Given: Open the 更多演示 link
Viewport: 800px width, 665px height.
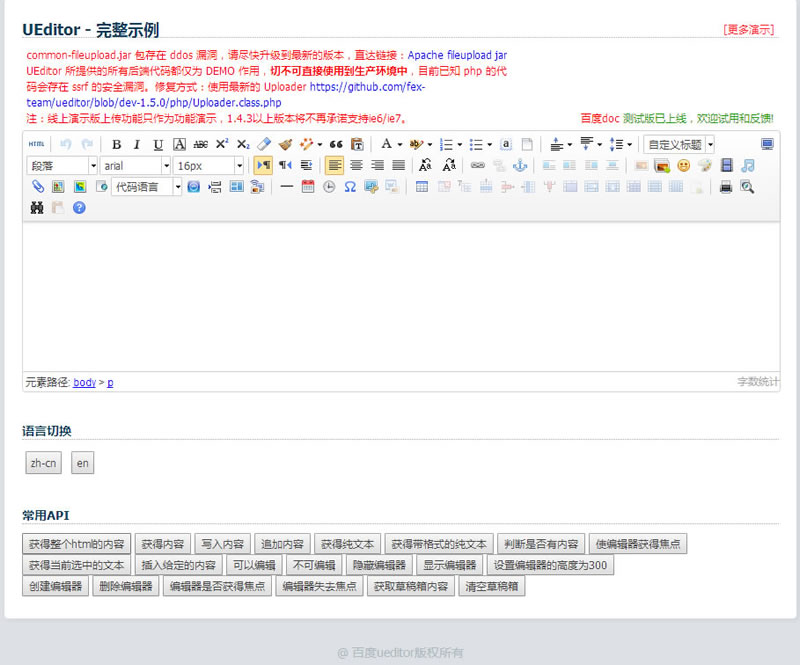Looking at the screenshot, I should (748, 30).
